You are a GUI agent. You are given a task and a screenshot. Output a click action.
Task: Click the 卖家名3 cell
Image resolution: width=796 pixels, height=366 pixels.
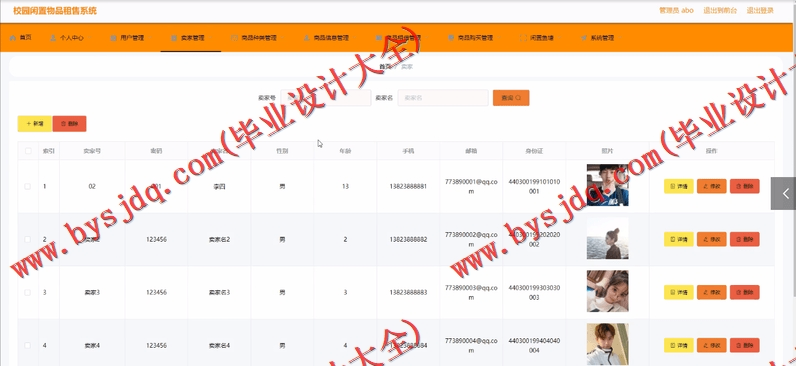(219, 292)
